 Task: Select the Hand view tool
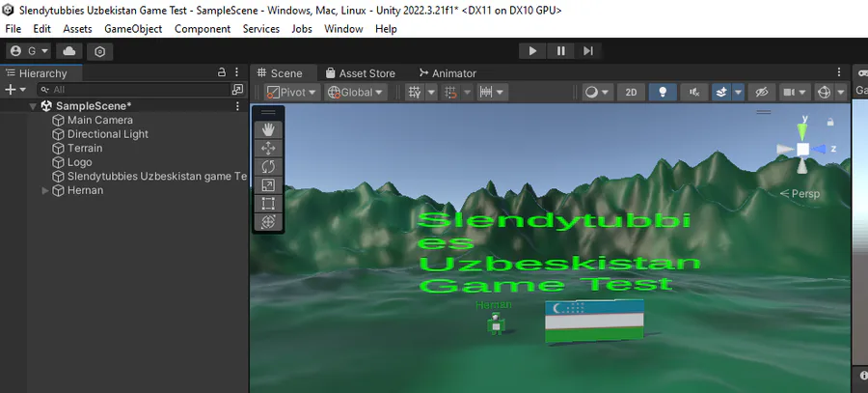point(268,129)
